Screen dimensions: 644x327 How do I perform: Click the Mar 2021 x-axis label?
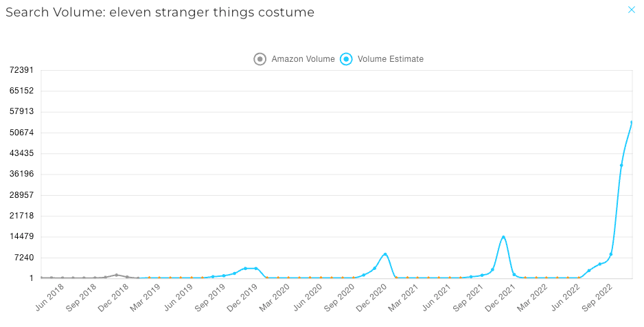coord(403,297)
